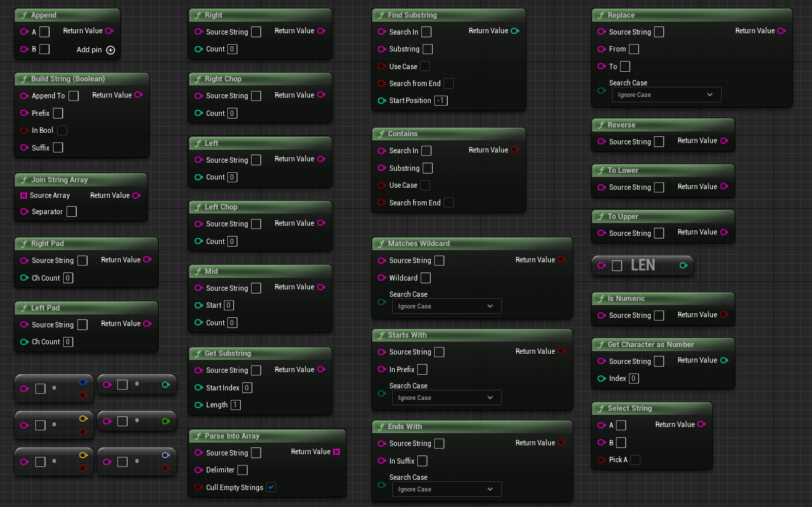Check Pick A on Select String node
This screenshot has width=812, height=507.
tap(635, 460)
